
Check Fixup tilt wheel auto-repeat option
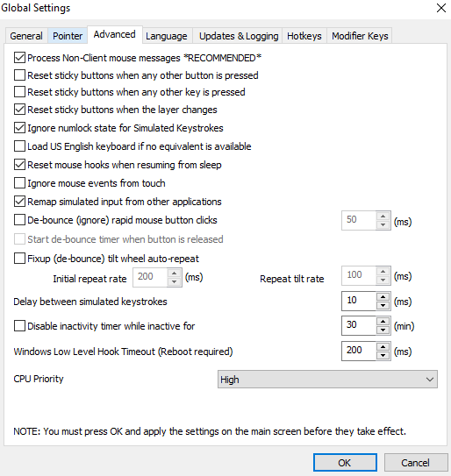(x=20, y=259)
